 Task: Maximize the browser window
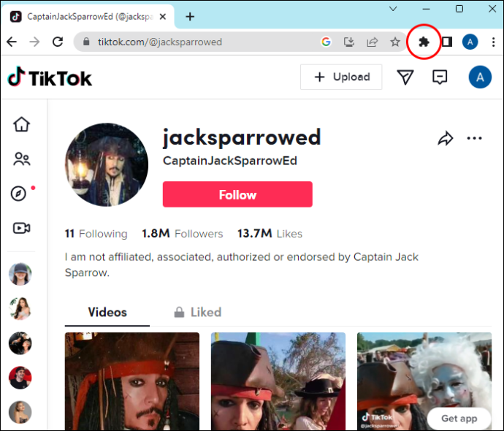point(459,9)
